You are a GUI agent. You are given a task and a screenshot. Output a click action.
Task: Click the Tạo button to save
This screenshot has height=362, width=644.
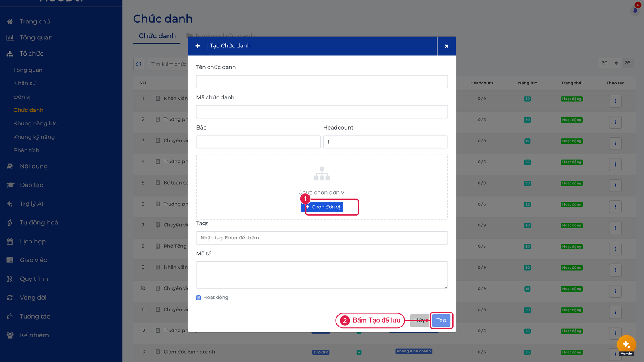441,321
